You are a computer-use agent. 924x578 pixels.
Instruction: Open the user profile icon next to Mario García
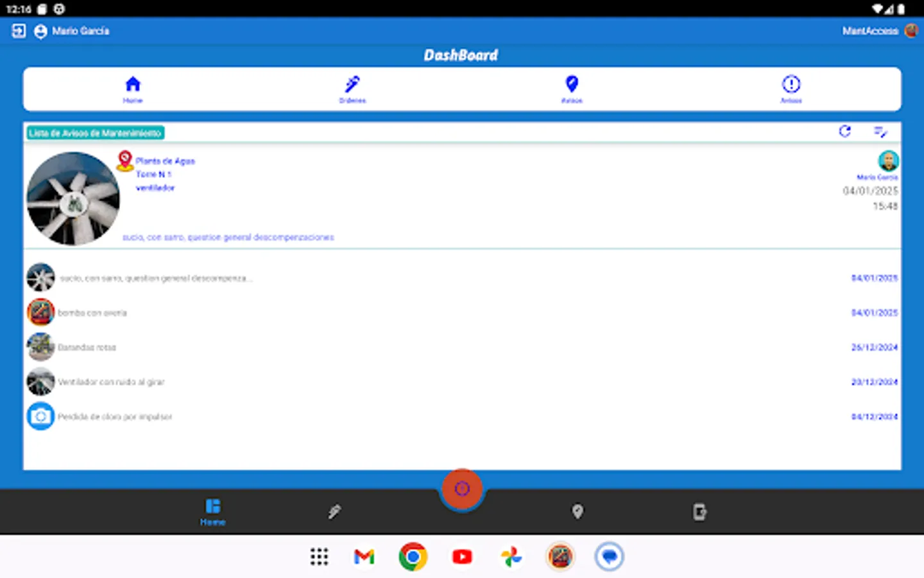[40, 31]
